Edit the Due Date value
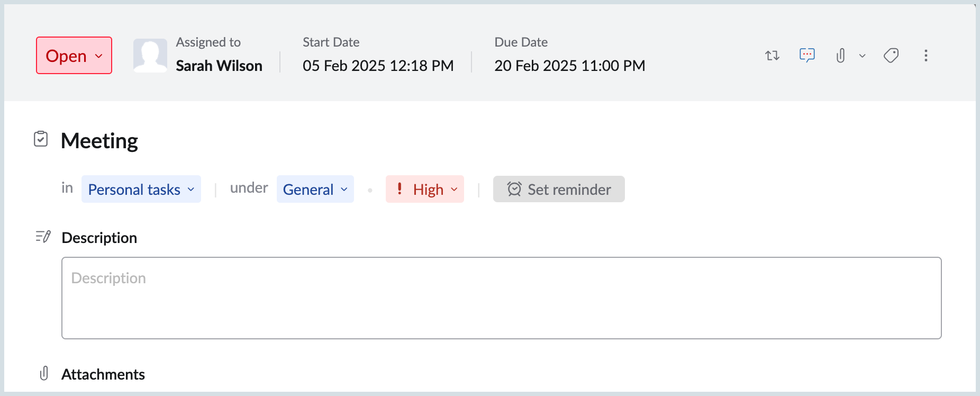This screenshot has width=980, height=396. pyautogui.click(x=570, y=66)
